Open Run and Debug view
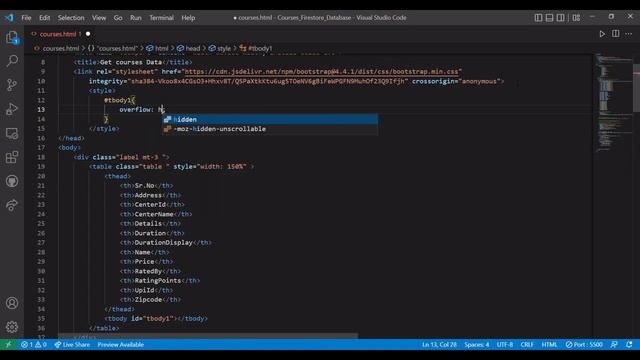This screenshot has width=640, height=360. pos(12,109)
